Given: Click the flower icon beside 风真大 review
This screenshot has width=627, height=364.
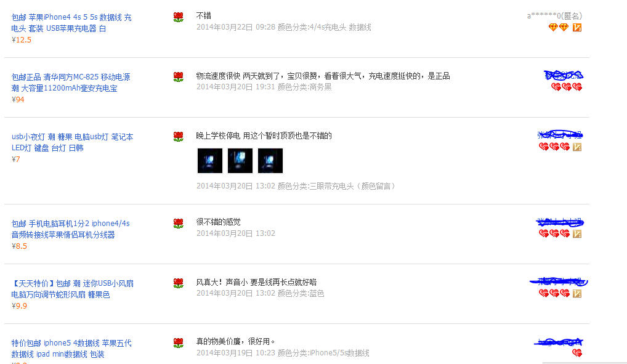Looking at the screenshot, I should click(179, 283).
